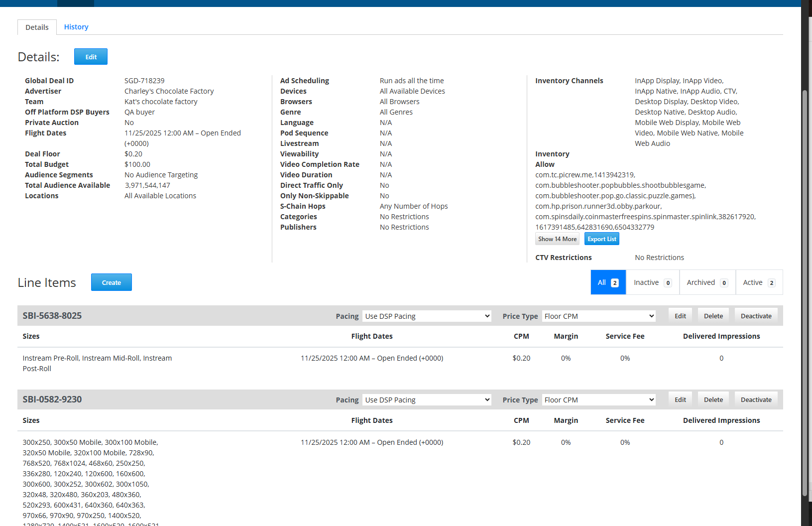Delete line item SBI-0582-9230
The height and width of the screenshot is (526, 812).
pos(713,400)
